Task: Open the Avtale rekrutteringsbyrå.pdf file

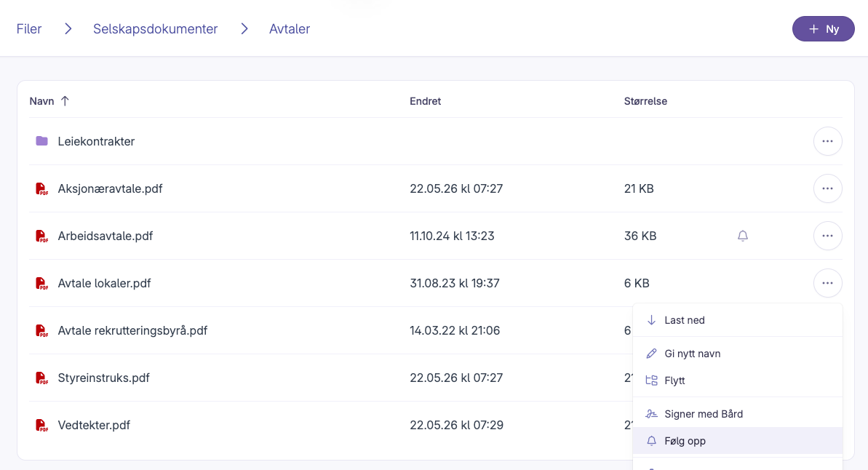Action: (x=132, y=330)
